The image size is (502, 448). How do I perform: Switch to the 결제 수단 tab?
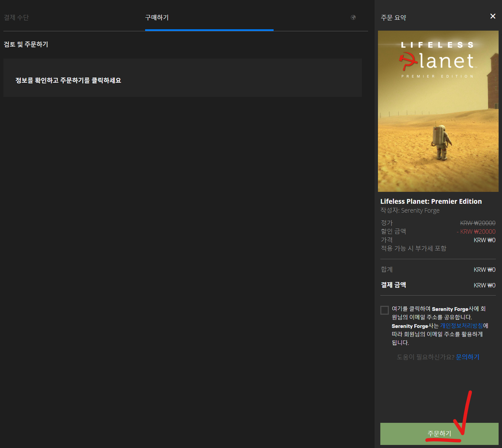[16, 17]
